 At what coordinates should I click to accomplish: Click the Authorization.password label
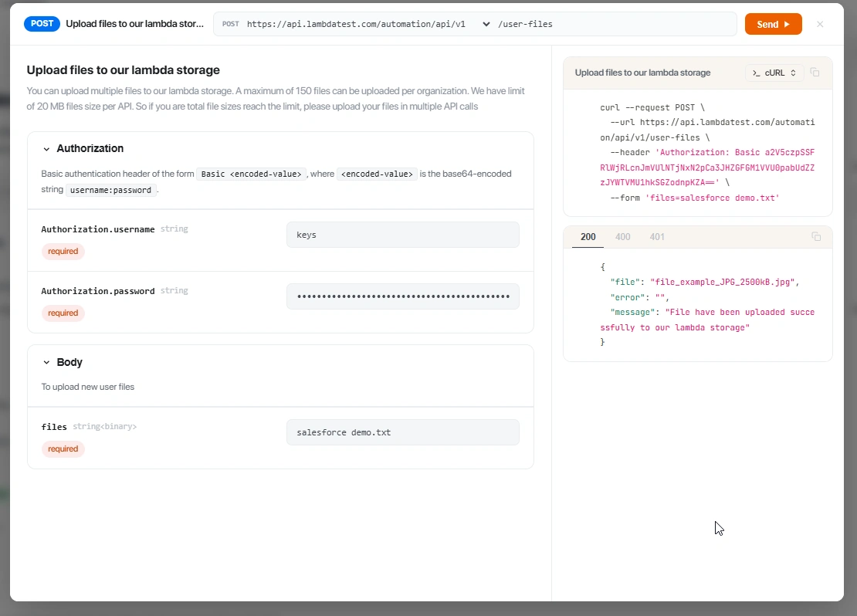(x=98, y=291)
